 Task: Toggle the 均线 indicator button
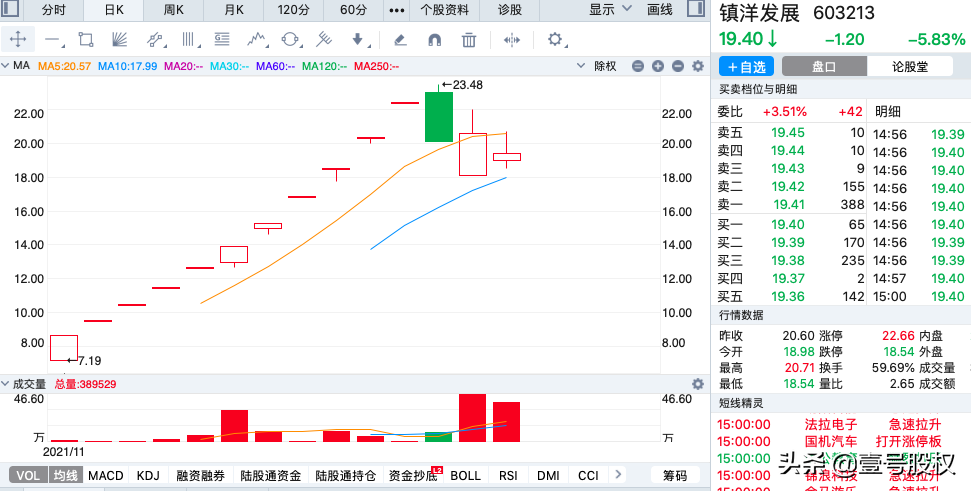click(x=65, y=476)
